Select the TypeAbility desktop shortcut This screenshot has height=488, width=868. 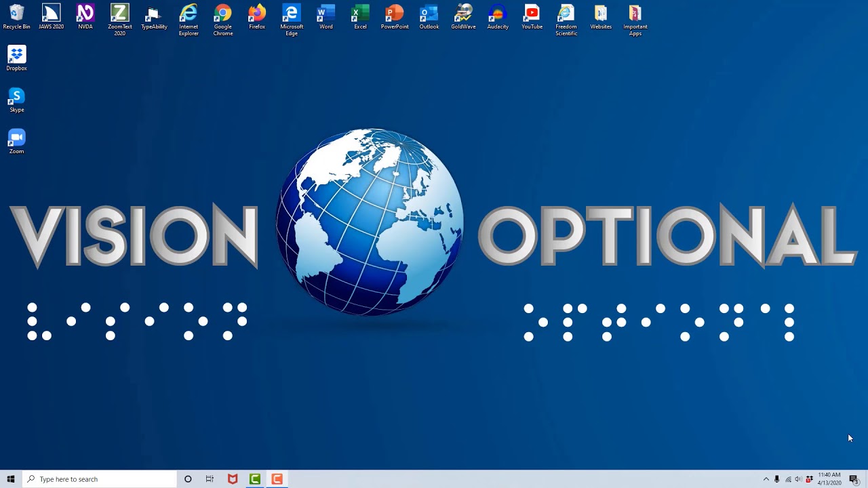click(x=154, y=18)
